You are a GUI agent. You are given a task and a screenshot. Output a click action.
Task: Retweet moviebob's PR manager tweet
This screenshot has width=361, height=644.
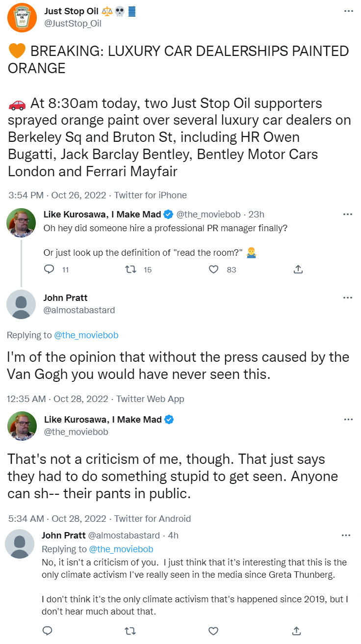(x=130, y=269)
